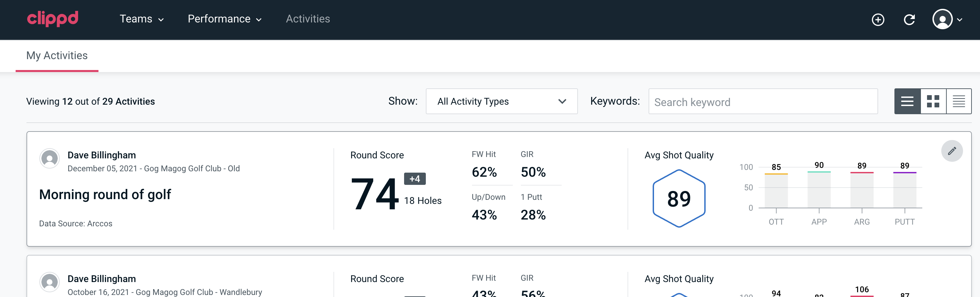Click the 89 shot quality hexagon
This screenshot has height=297, width=980.
679,198
